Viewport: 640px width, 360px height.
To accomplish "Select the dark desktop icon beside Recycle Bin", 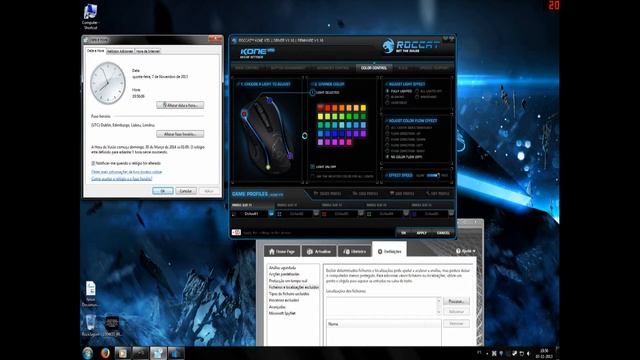I will pyautogui.click(x=112, y=325).
